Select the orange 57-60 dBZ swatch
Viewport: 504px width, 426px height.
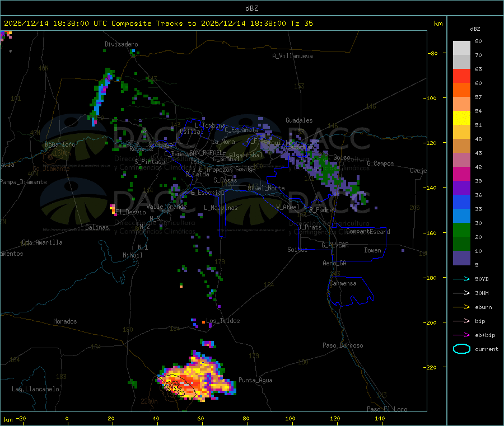[x=461, y=90]
